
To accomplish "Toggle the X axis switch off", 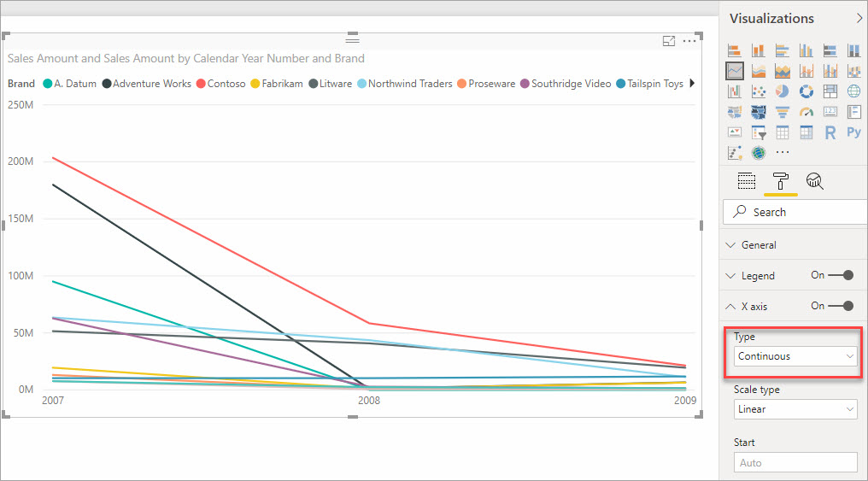I will tap(841, 306).
